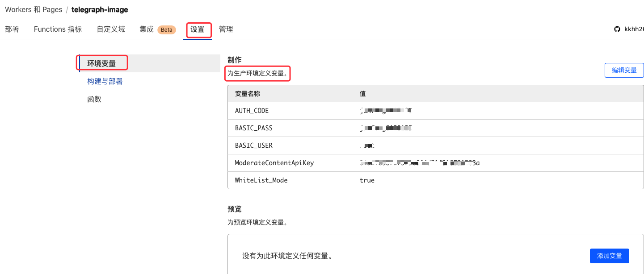Click the true value of WhiteList_Mode

point(367,180)
